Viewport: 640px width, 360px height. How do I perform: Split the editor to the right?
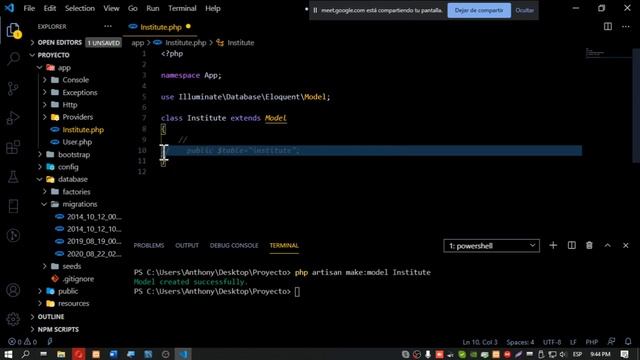click(x=608, y=27)
